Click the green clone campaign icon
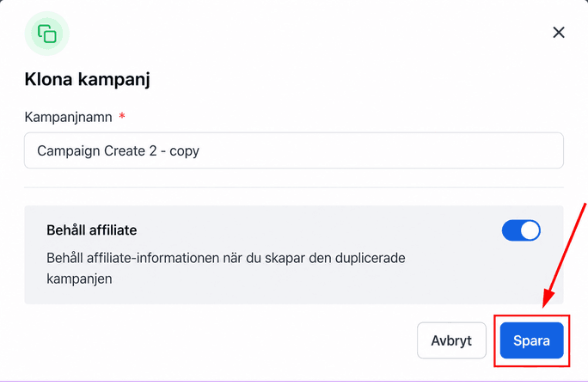 pos(47,34)
